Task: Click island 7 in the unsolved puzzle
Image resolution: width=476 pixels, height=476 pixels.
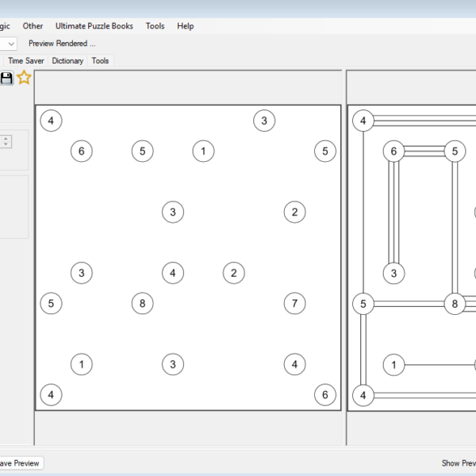Action: [294, 303]
